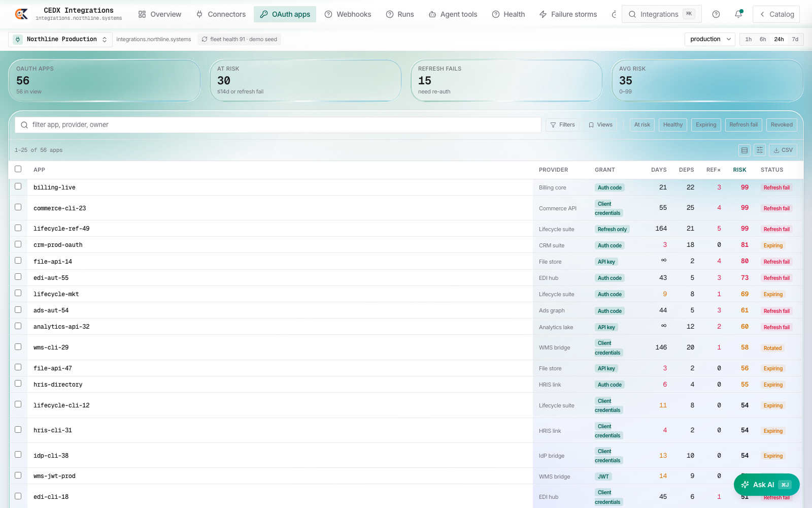The height and width of the screenshot is (508, 812).
Task: Select all apps with the header checkbox
Action: (x=18, y=169)
